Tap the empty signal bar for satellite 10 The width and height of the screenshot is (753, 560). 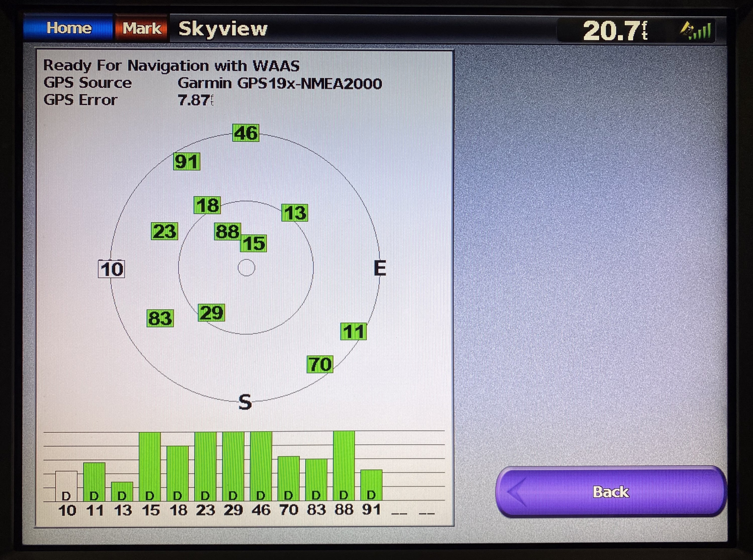67,486
